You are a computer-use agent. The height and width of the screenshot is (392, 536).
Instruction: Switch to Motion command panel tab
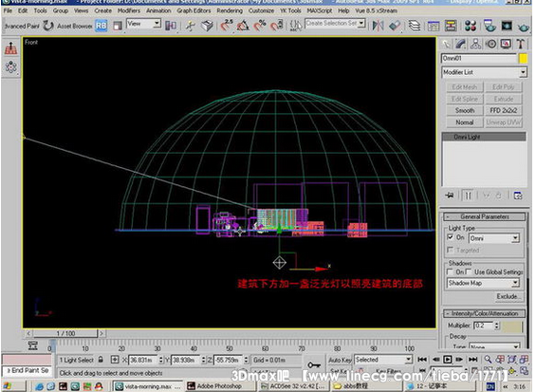pos(491,44)
